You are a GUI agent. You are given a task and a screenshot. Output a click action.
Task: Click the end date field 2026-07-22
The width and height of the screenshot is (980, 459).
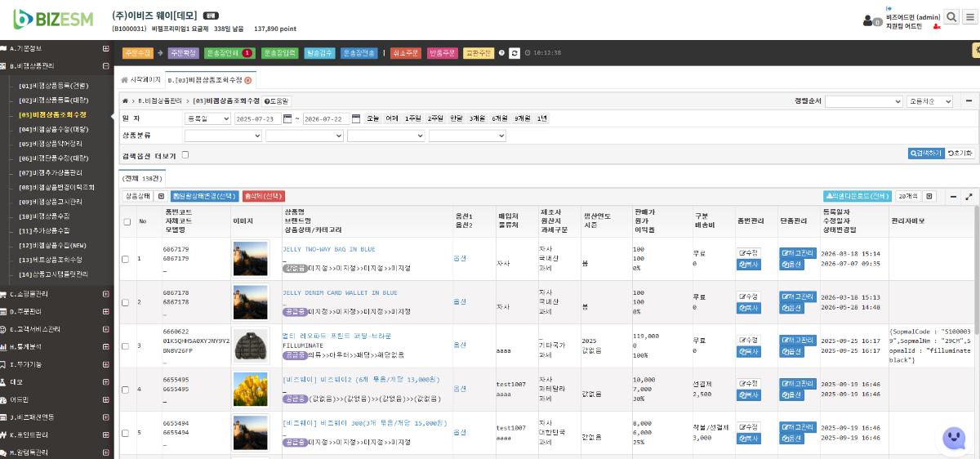pos(326,118)
